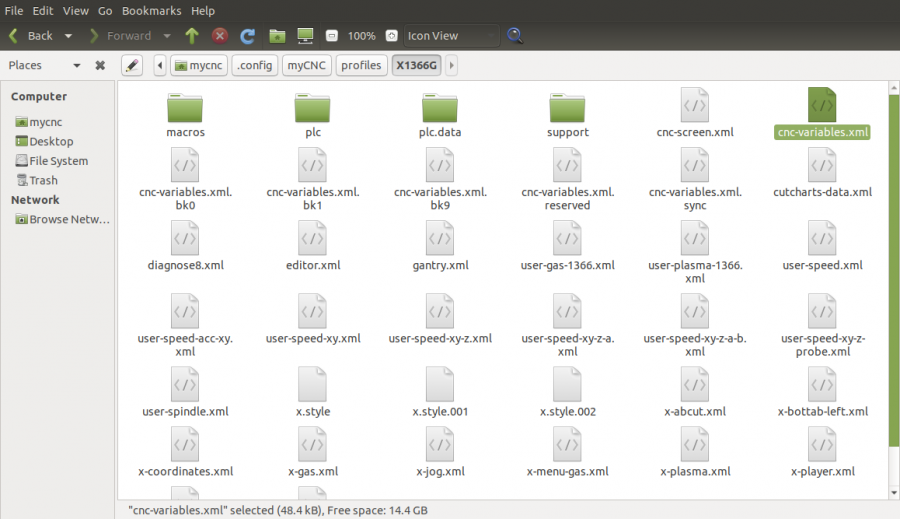The image size is (900, 519).
Task: Go to the .config path button
Action: pyautogui.click(x=254, y=65)
